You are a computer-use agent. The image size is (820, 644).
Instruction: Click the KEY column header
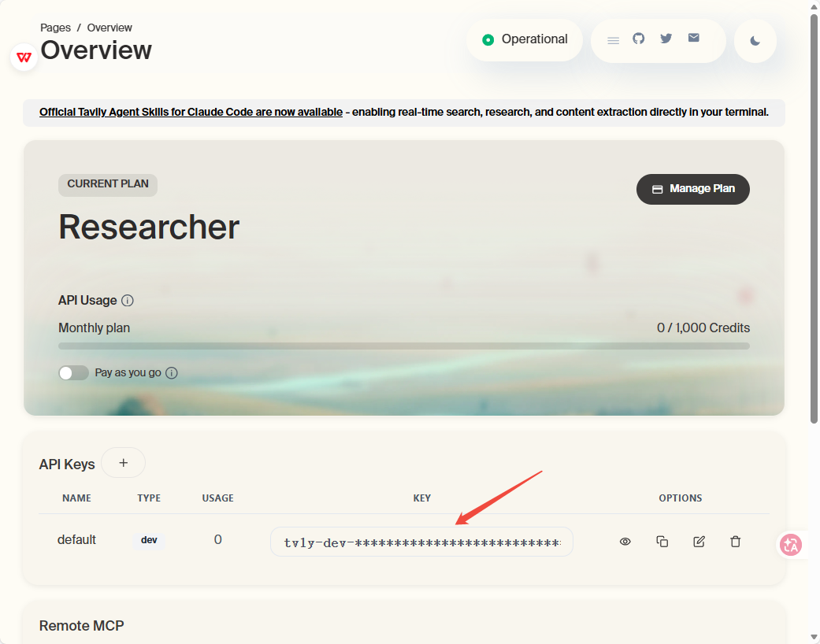click(x=422, y=498)
